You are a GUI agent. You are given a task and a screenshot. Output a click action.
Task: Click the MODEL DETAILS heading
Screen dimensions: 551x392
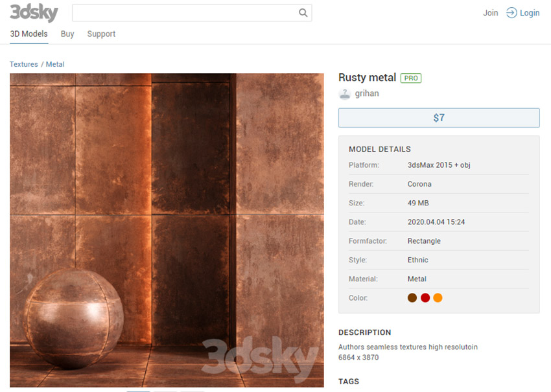click(380, 149)
